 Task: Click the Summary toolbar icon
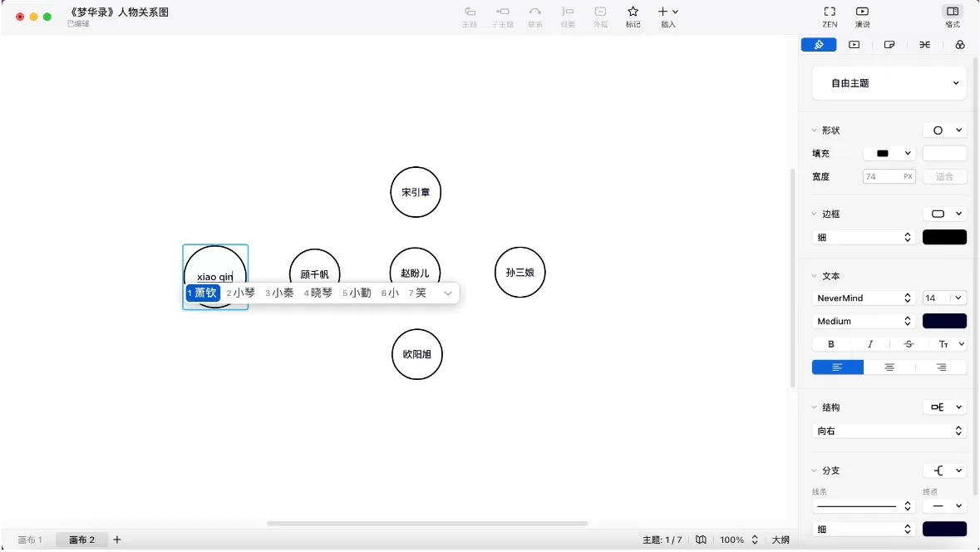click(568, 12)
